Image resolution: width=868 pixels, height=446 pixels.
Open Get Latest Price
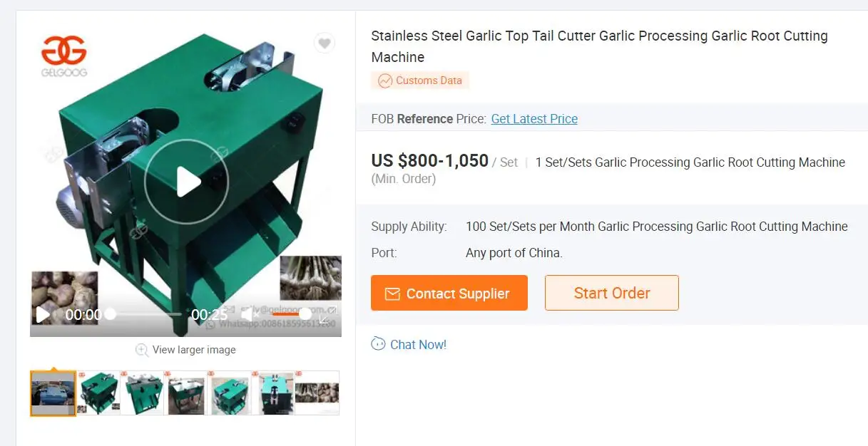pyautogui.click(x=533, y=119)
